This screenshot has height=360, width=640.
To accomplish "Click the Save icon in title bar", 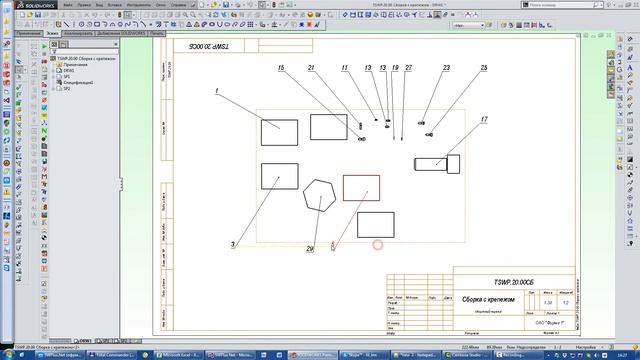I will [x=225, y=5].
